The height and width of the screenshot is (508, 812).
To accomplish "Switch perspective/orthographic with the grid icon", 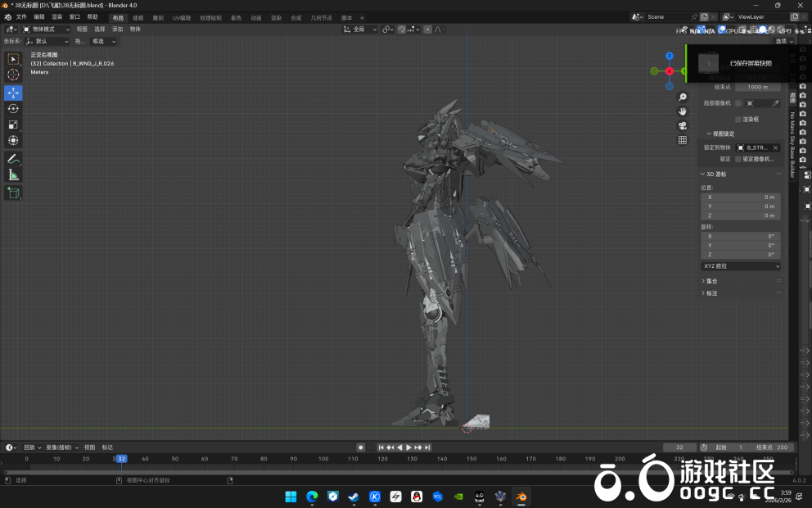I will coord(683,140).
